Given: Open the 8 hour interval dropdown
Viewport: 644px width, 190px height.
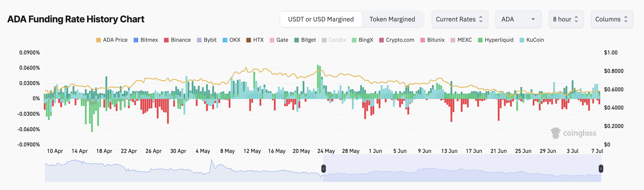Looking at the screenshot, I should [x=566, y=19].
